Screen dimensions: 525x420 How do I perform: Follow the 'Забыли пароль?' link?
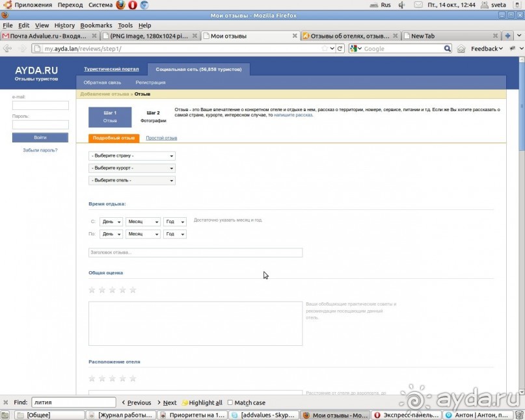tap(40, 150)
